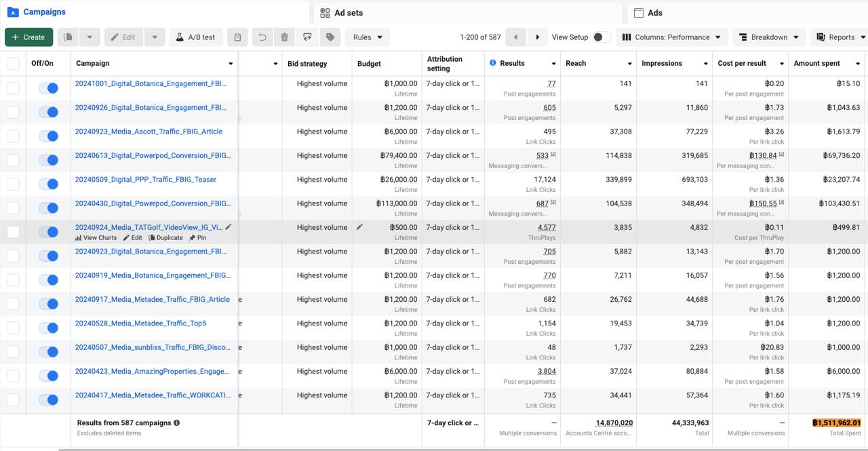The image size is (868, 451).
Task: Click the clipboard paste icon in toolbar
Action: click(237, 37)
